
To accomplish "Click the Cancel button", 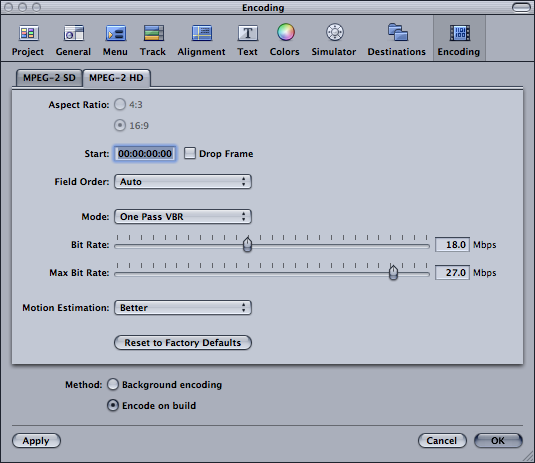I will pyautogui.click(x=442, y=440).
